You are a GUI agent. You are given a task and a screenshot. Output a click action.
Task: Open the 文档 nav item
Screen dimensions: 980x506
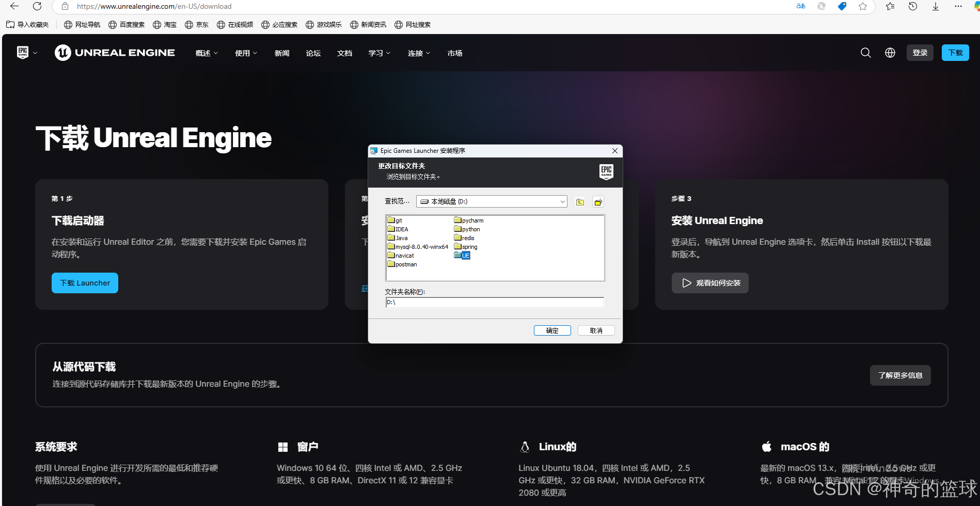click(344, 53)
